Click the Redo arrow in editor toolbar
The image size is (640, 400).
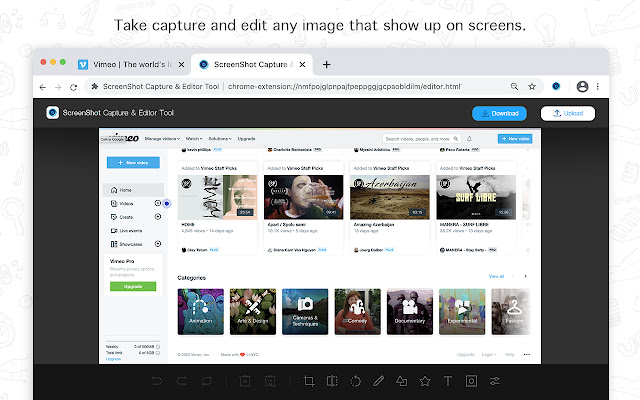tap(182, 381)
